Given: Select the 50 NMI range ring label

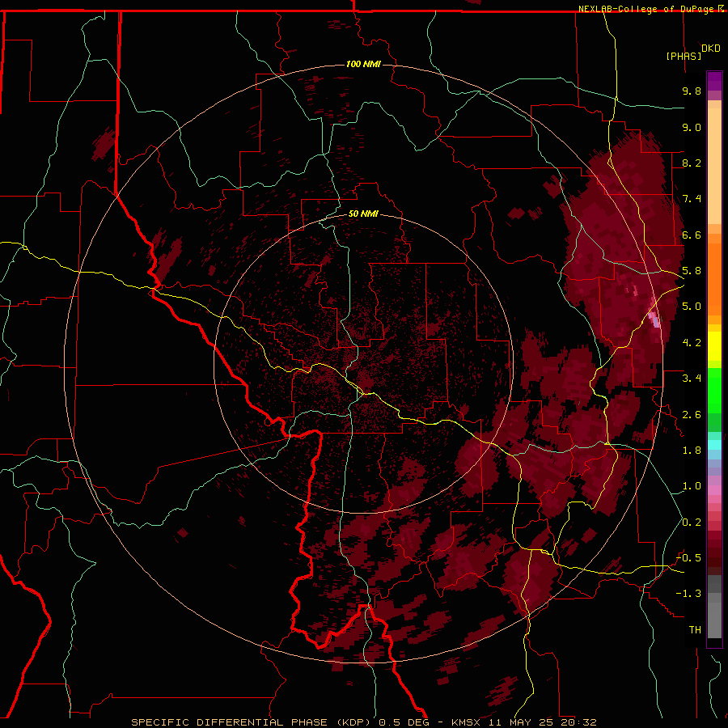Looking at the screenshot, I should 363,214.
